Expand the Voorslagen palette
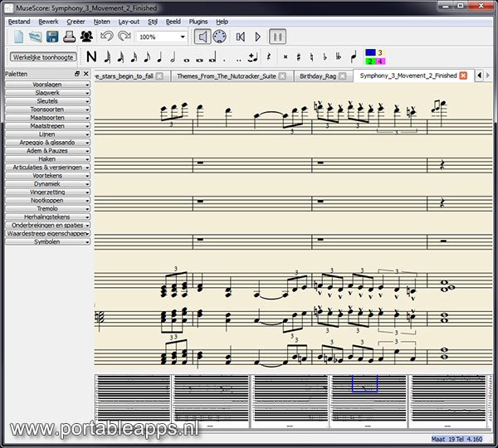The image size is (498, 448). pyautogui.click(x=47, y=85)
